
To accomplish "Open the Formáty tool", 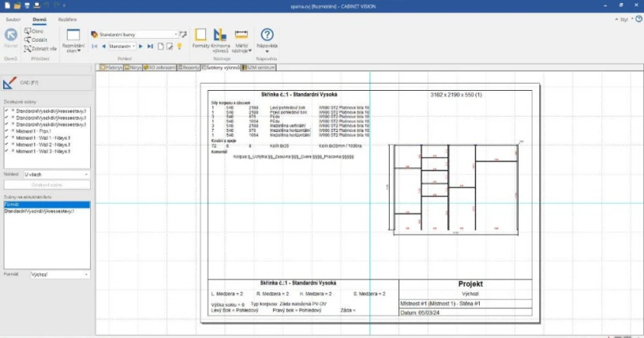I will click(200, 39).
